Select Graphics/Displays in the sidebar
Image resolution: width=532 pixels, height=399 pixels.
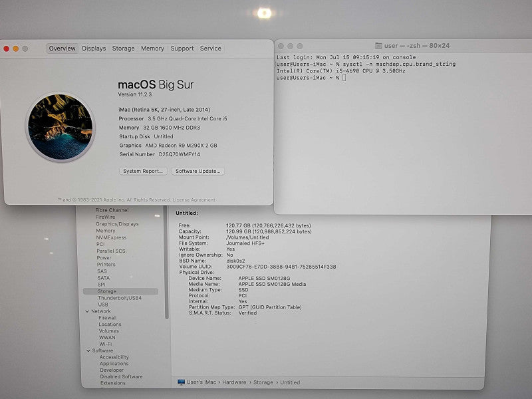pos(117,224)
